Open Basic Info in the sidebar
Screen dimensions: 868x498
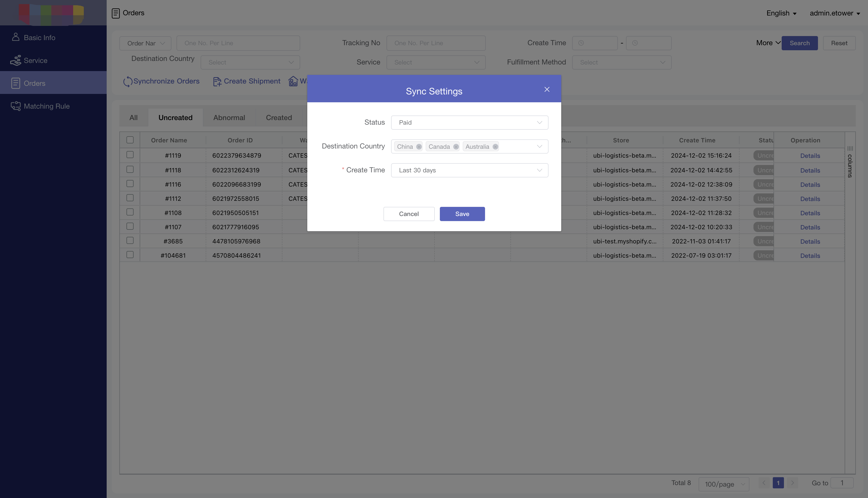click(x=53, y=37)
